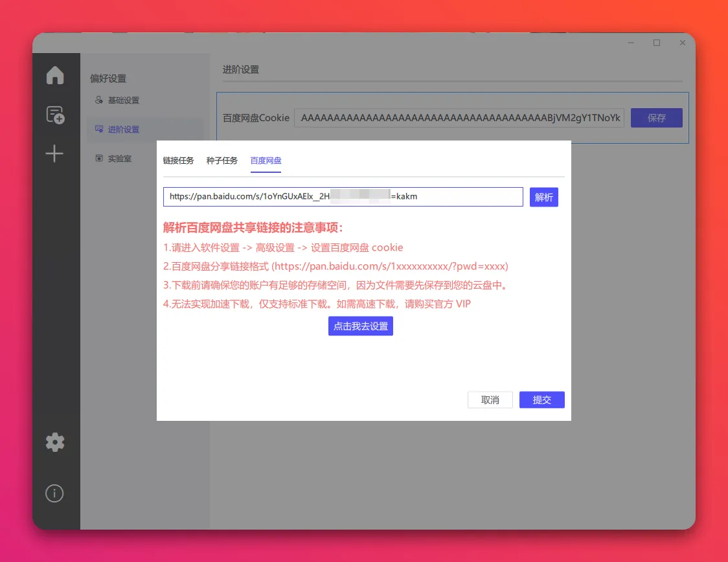Select 进阶设置 in the preferences list

point(123,129)
